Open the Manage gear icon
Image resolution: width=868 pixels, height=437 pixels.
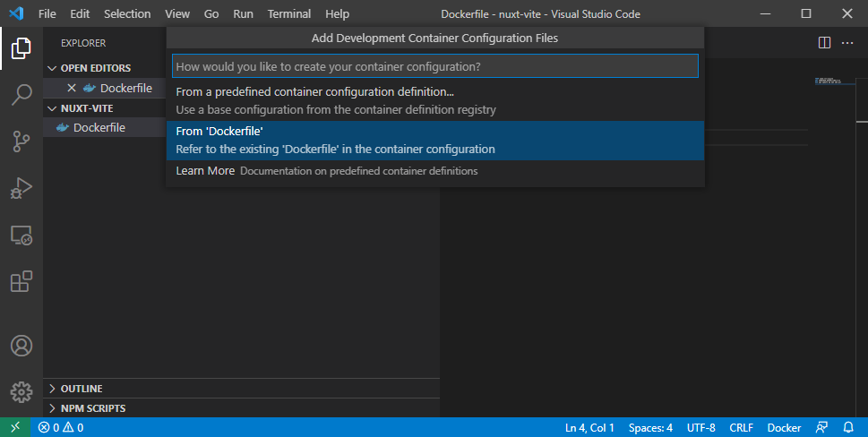(21, 392)
